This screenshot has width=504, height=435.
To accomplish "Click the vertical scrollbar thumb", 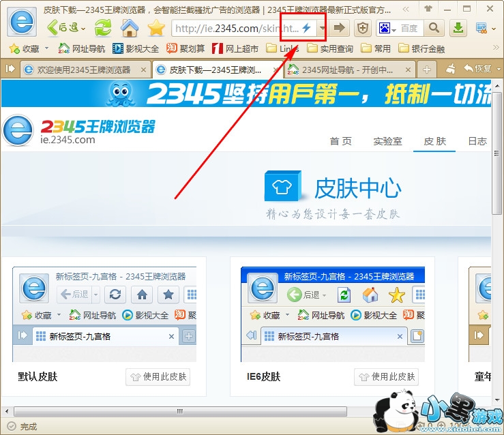I will (497, 153).
